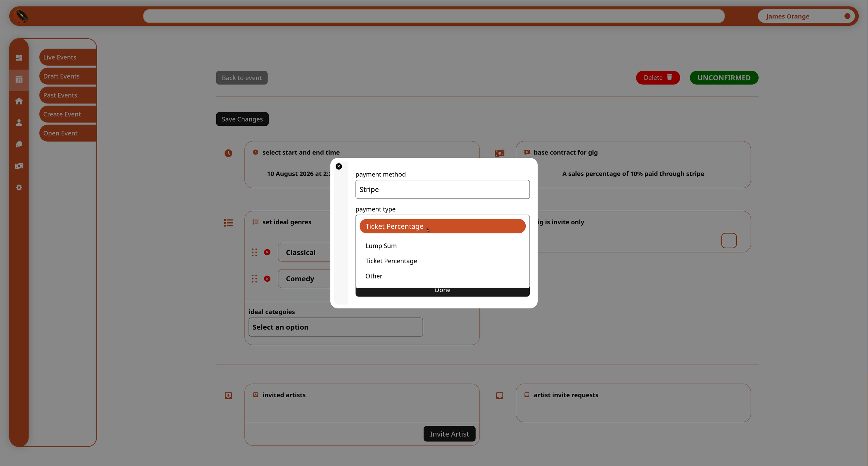Choose Other from payment type list

click(x=374, y=276)
